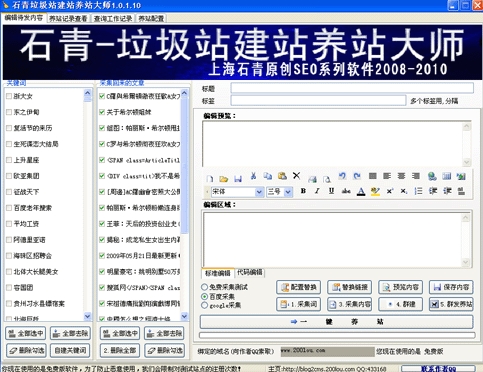Switch to 查询工作记录 tab

pos(113,19)
